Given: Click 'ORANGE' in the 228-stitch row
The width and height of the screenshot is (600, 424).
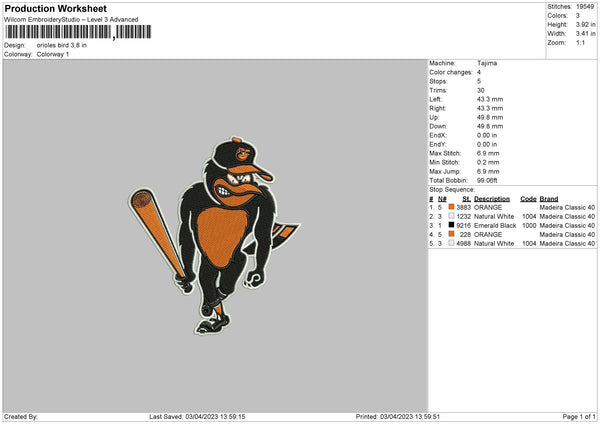Looking at the screenshot, I should (x=488, y=235).
